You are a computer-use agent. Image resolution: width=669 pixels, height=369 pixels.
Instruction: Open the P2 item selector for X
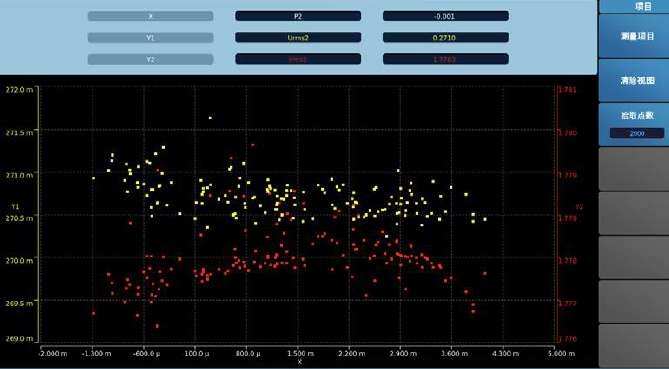click(x=298, y=16)
